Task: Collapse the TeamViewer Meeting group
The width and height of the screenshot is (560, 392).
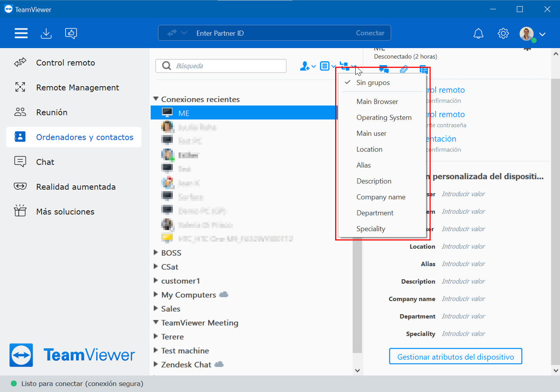Action: (156, 323)
